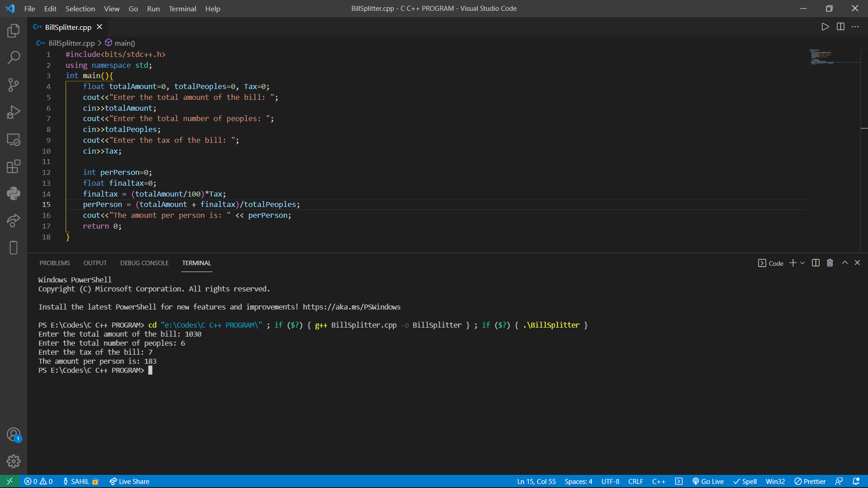
Task: Start Live Share from the status bar
Action: pos(129,482)
